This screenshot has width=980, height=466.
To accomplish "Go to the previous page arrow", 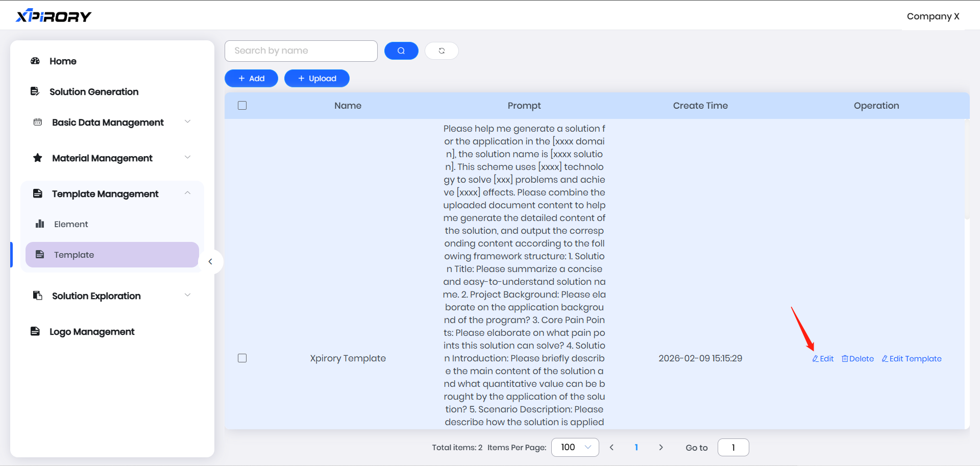I will (x=611, y=447).
